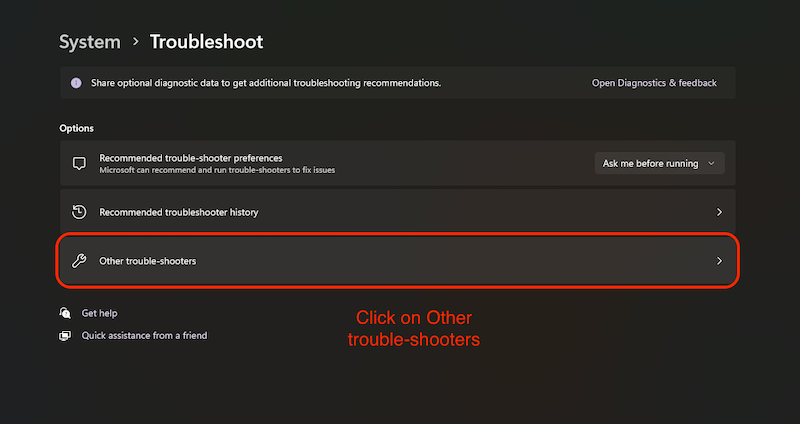Open Diagnostics & feedback

click(x=654, y=83)
